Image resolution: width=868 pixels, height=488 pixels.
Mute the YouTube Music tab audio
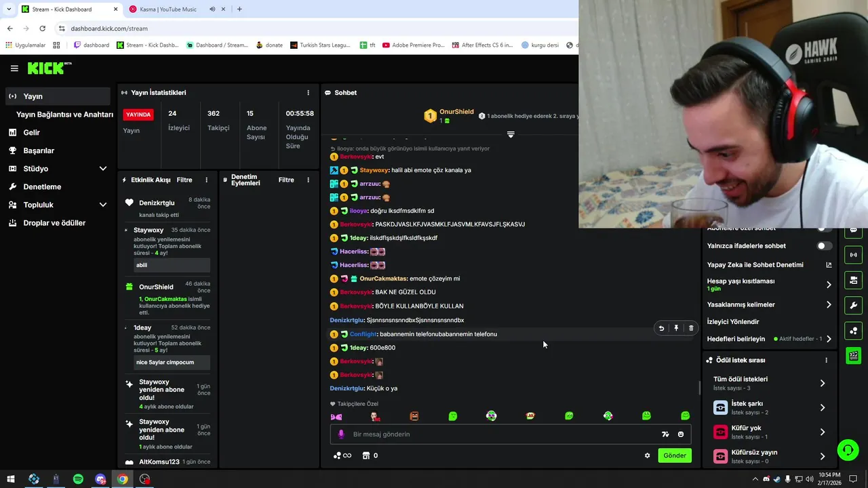click(x=212, y=9)
